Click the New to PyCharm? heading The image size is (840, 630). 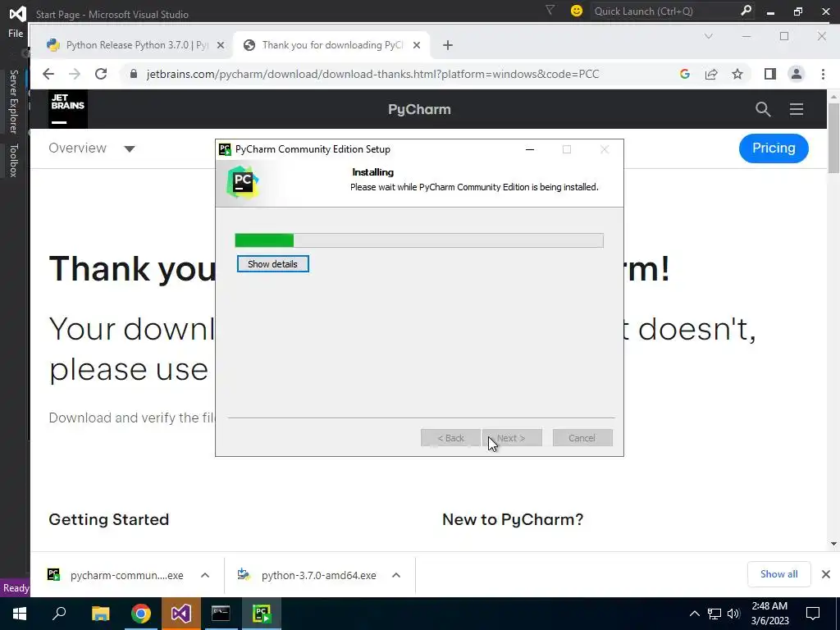(513, 519)
